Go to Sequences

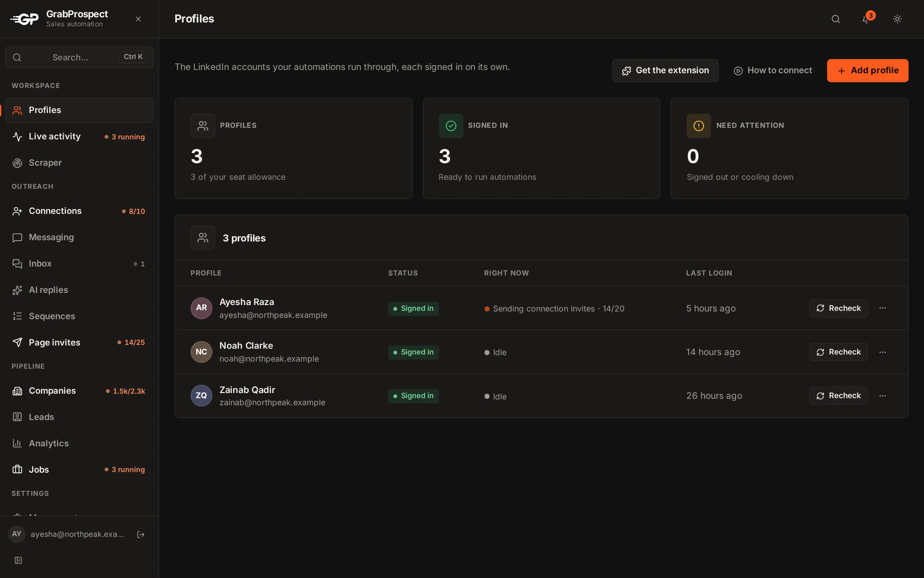79,316
